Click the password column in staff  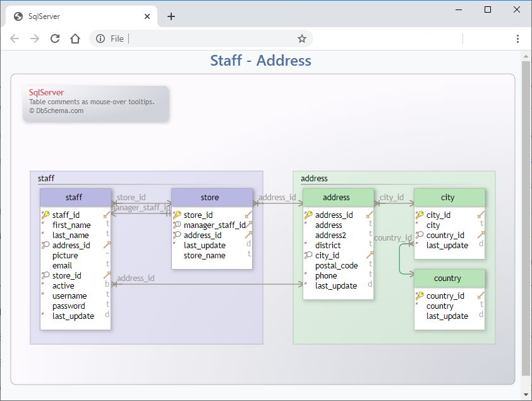pyautogui.click(x=68, y=306)
